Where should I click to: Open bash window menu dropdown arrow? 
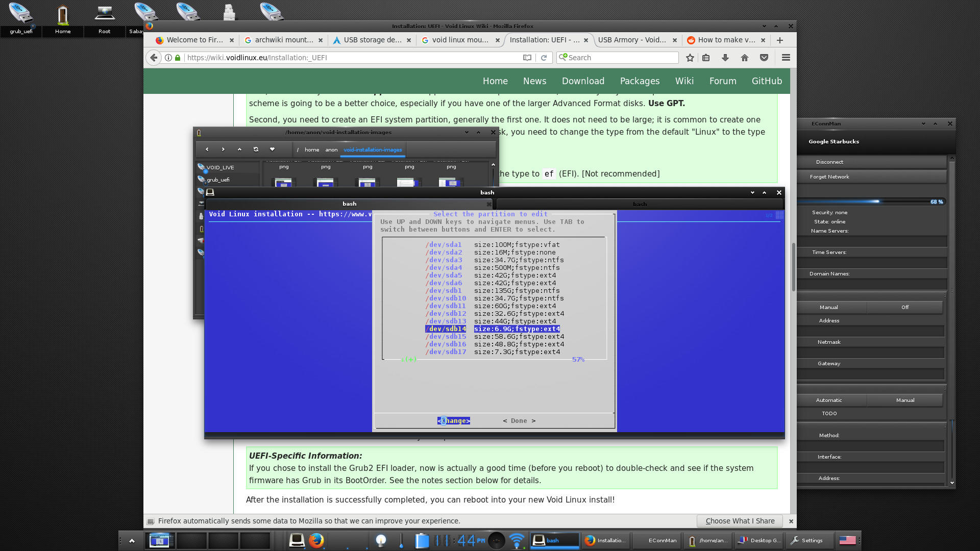click(752, 192)
